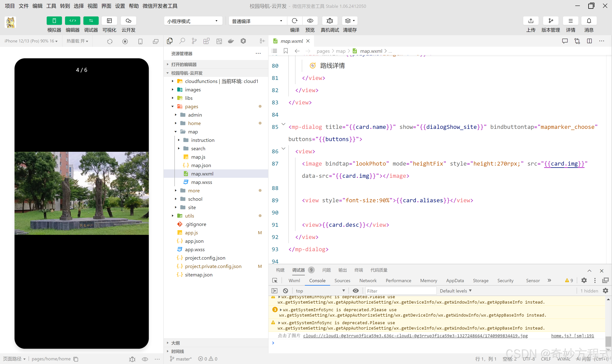Open the search icon in sidebar
612x364 pixels.
(182, 41)
